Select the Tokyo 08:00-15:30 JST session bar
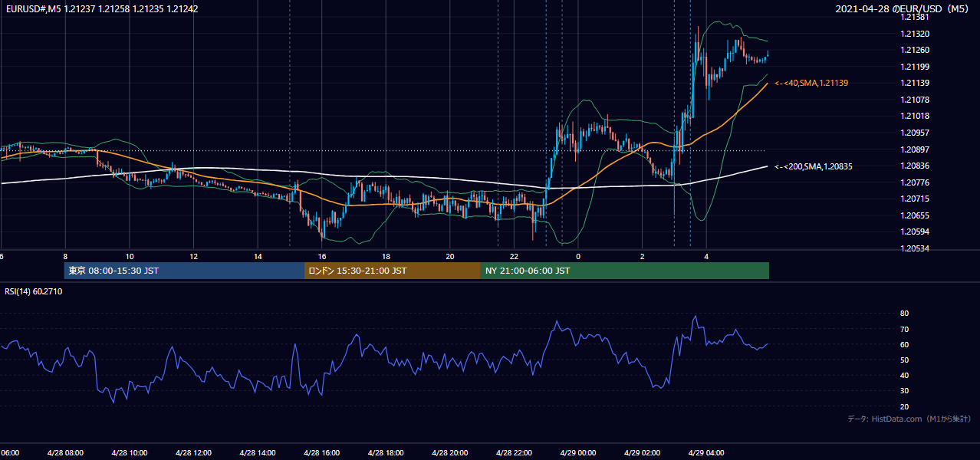Viewport: 980px width, 460px height. [184, 271]
